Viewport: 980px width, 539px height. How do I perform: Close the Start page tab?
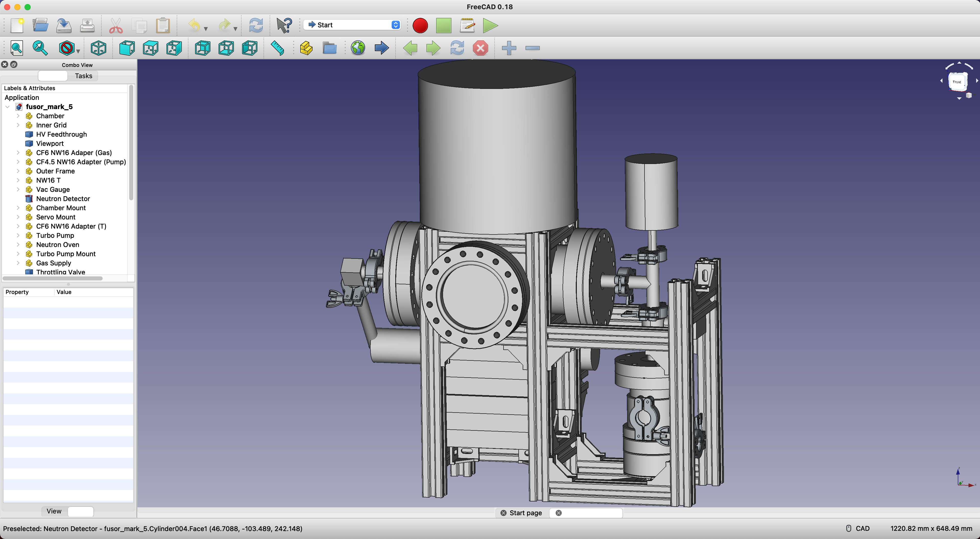(503, 513)
